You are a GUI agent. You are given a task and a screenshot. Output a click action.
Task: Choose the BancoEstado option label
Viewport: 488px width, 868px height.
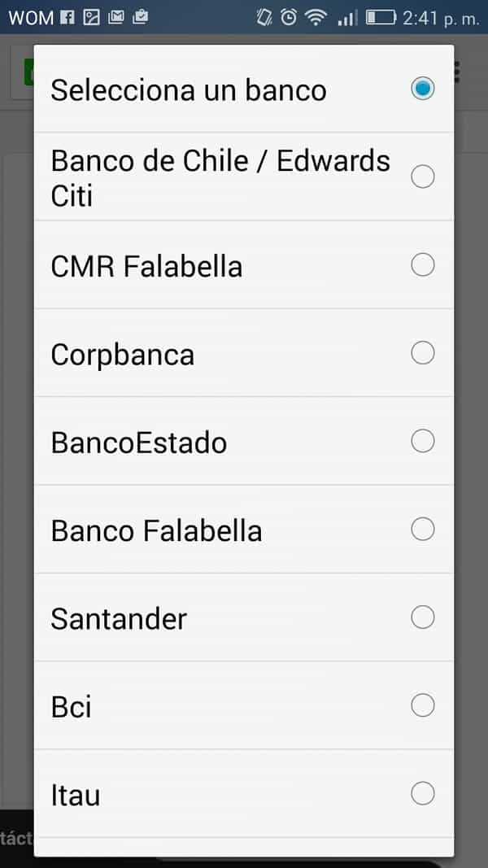pos(138,443)
